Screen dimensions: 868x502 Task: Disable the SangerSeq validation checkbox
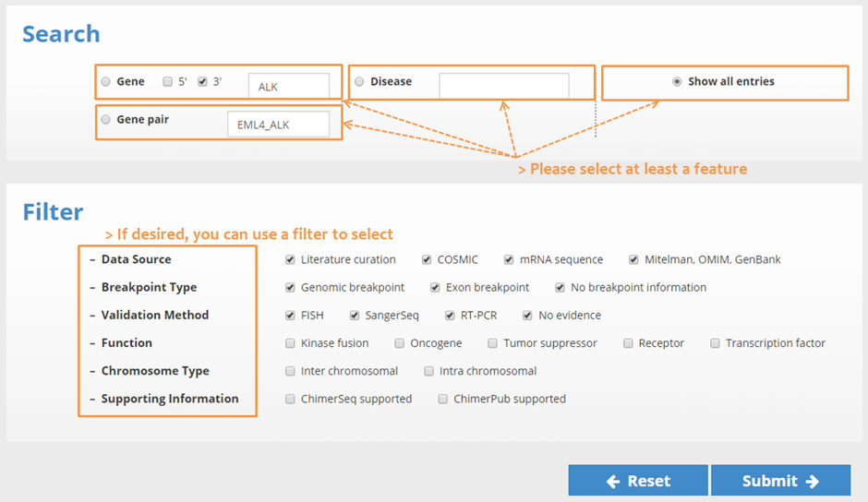(355, 316)
